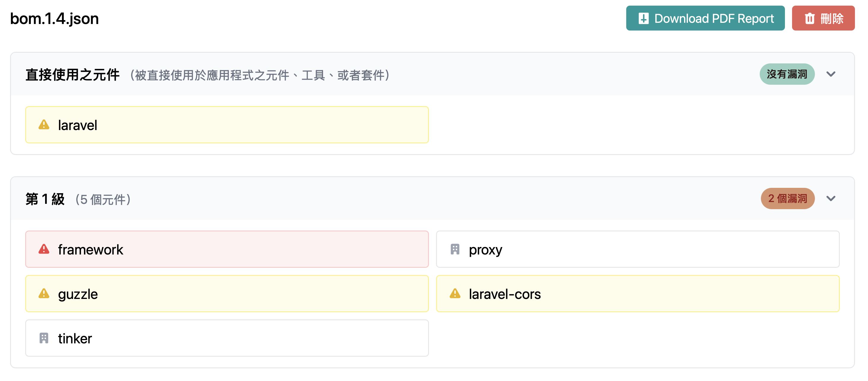Click the building icon beside proxy
This screenshot has height=381, width=868.
pos(455,249)
